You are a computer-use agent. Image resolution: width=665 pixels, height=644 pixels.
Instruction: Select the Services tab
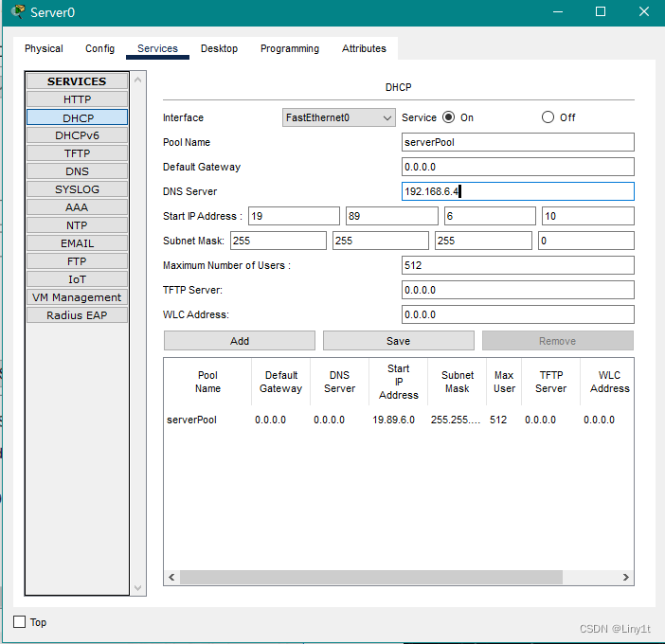[x=157, y=48]
